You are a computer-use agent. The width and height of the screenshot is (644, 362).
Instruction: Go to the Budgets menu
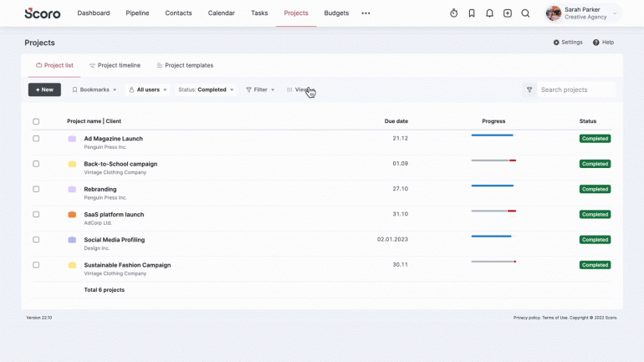click(x=336, y=13)
